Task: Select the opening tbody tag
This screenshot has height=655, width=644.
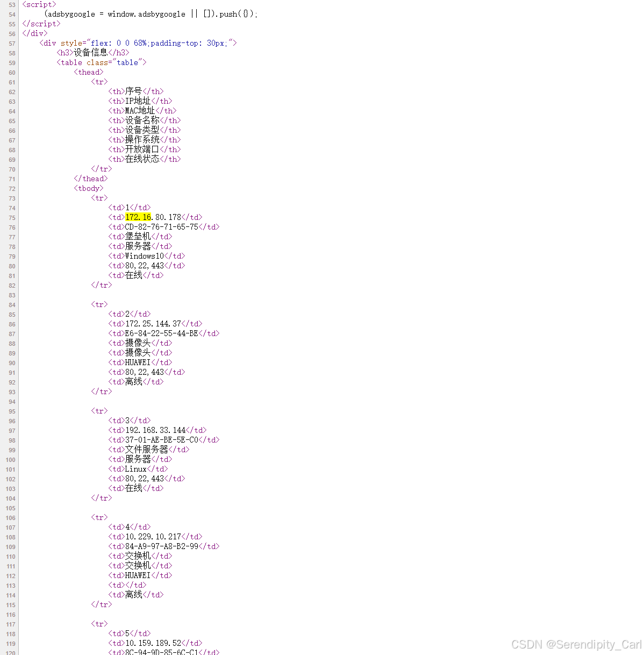Action: 89,188
